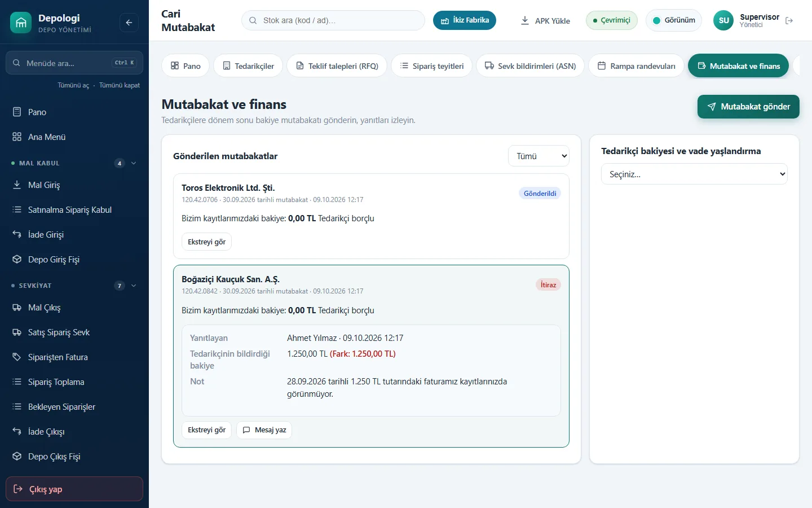Open Siparişten Fatura

coord(74,357)
